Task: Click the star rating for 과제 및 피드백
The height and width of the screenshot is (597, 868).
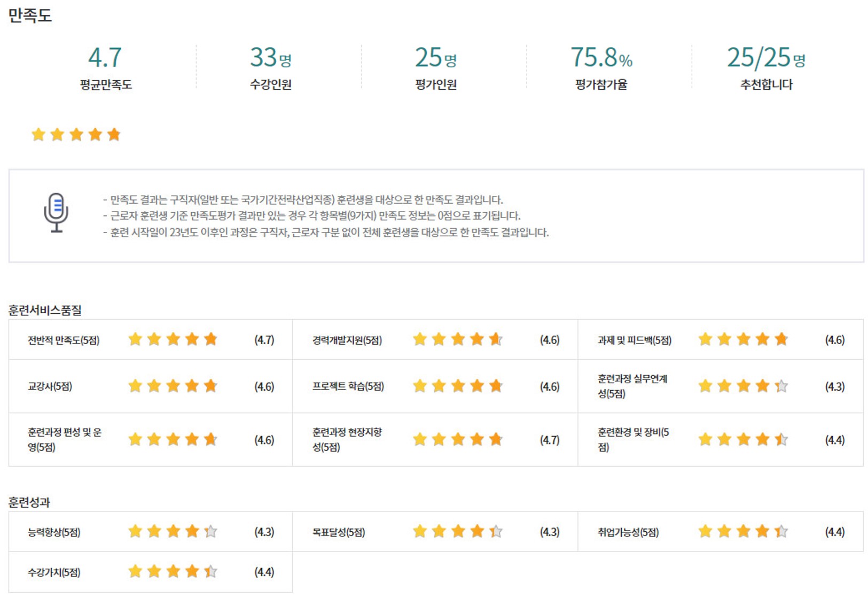Action: (743, 339)
